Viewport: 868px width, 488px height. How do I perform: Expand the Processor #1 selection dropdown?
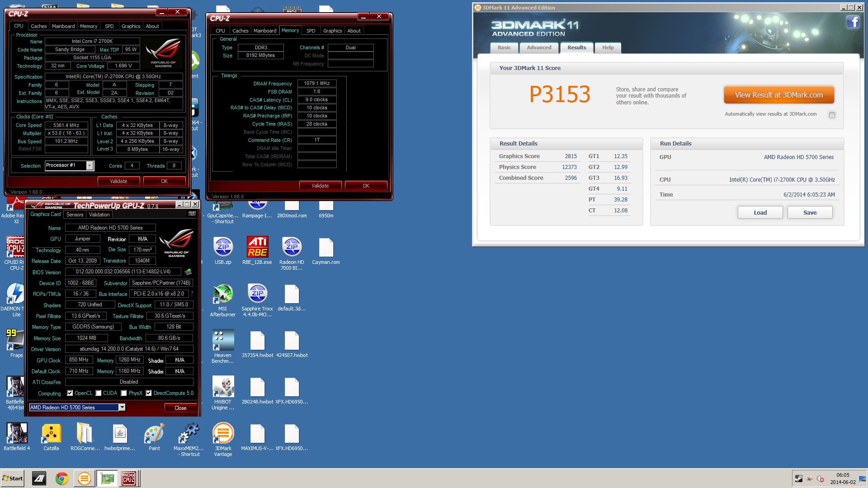pos(90,166)
